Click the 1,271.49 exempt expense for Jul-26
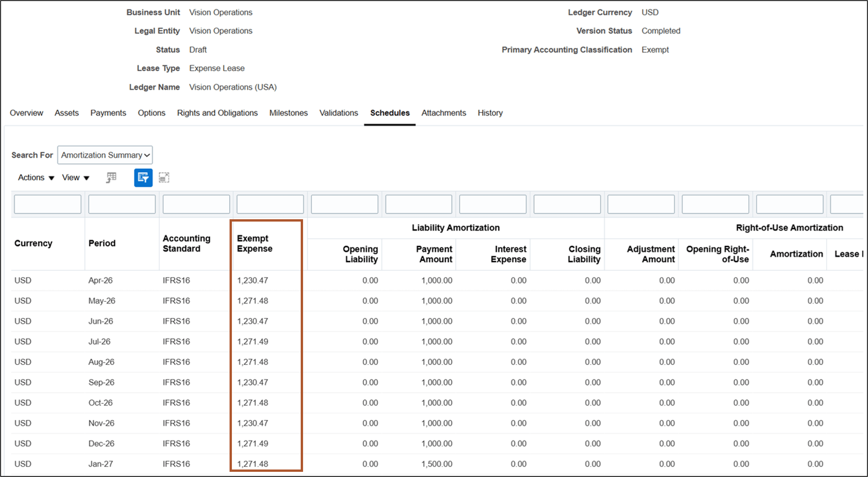Viewport: 868px width, 477px height. 253,341
